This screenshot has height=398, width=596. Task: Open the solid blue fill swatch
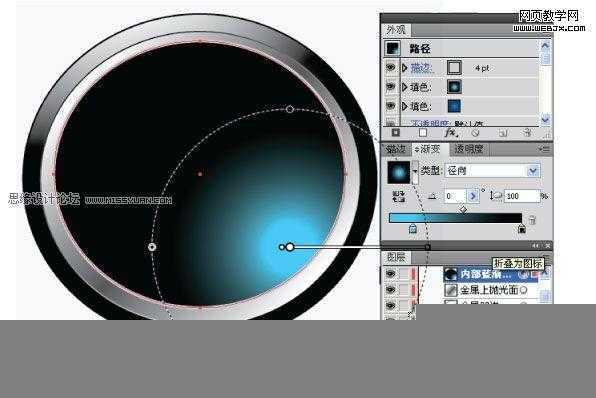pos(454,106)
